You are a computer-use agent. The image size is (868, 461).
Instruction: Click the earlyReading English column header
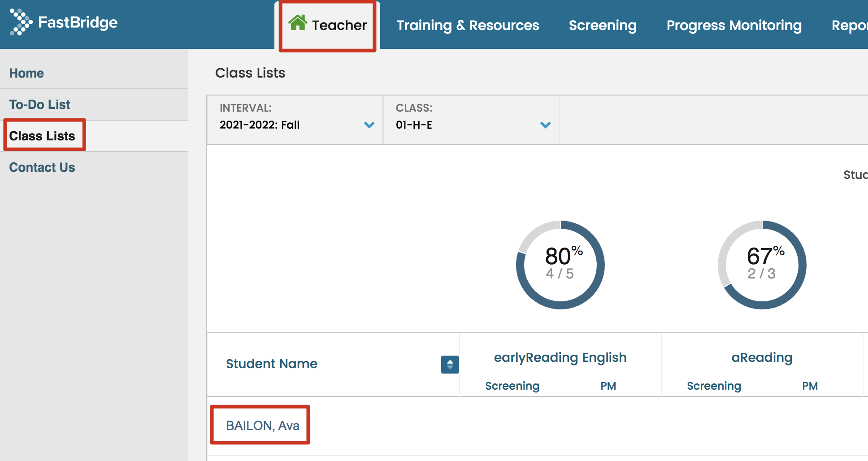coord(560,357)
